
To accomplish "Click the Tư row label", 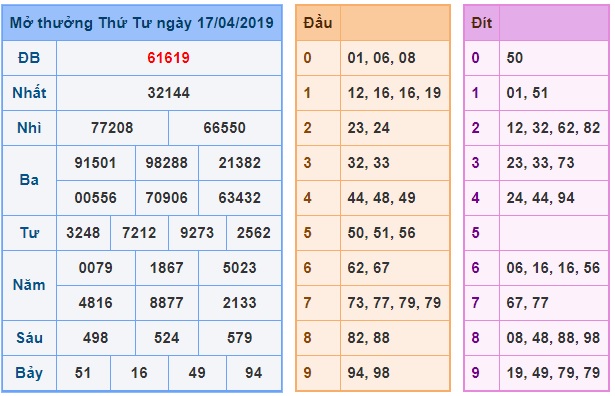I will [29, 233].
